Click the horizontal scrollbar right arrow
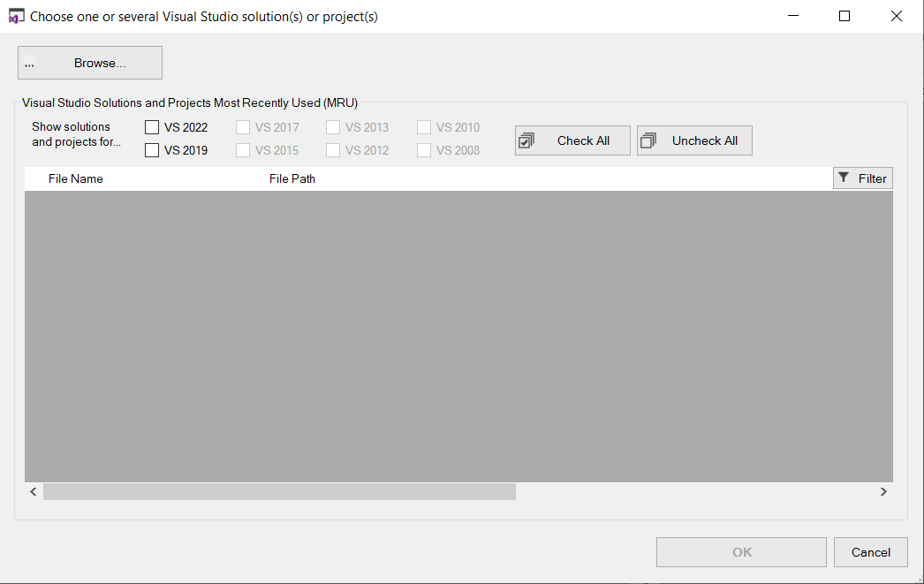The image size is (924, 584). (883, 491)
